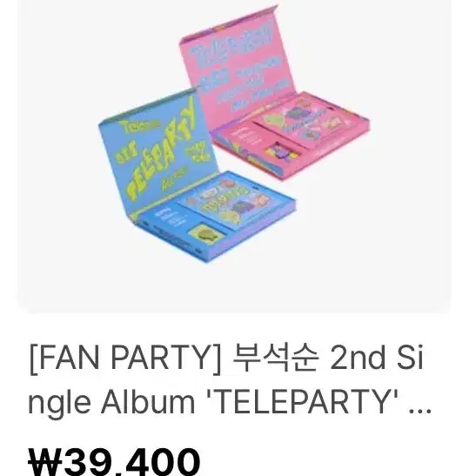Screen dimensions: 476x476
Task: Click the "2nd Si" text in title
Action: point(377,359)
